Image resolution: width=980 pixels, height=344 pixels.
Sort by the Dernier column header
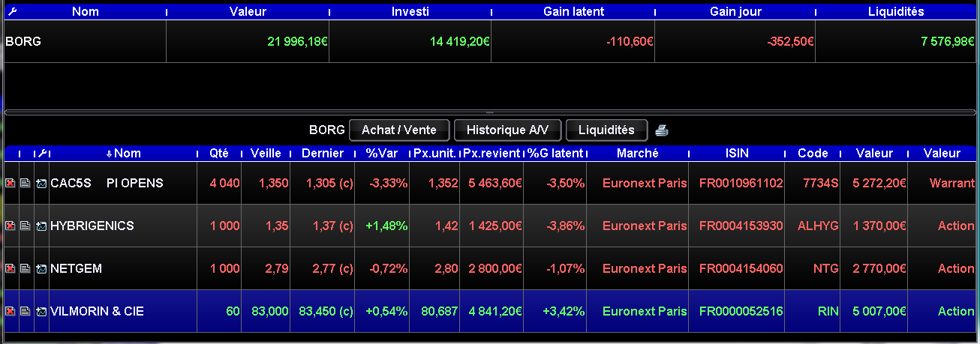tap(322, 153)
